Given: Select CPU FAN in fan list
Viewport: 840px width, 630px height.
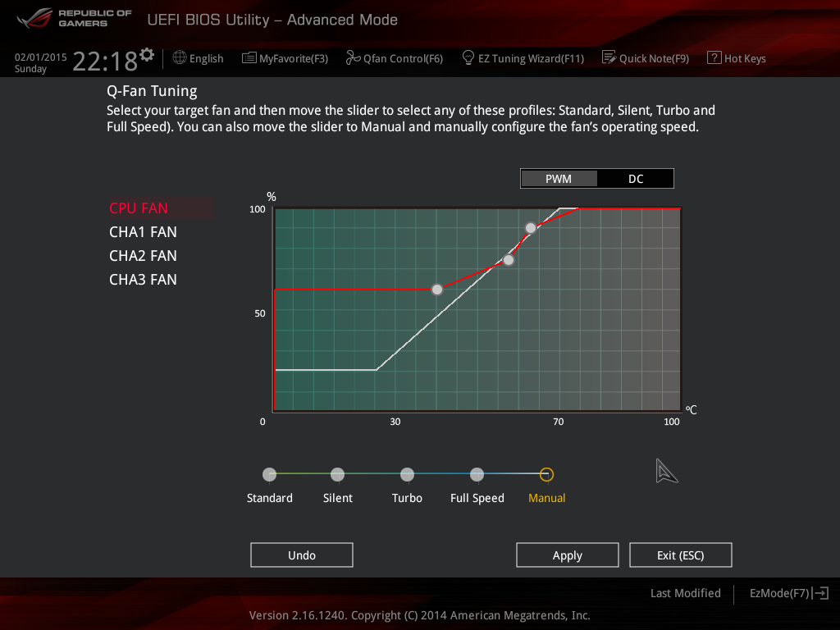Looking at the screenshot, I should [161, 208].
